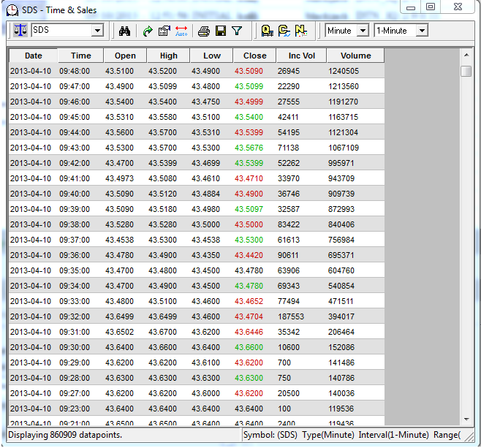Click the binoculars search icon
This screenshot has height=448, width=481.
point(124,31)
